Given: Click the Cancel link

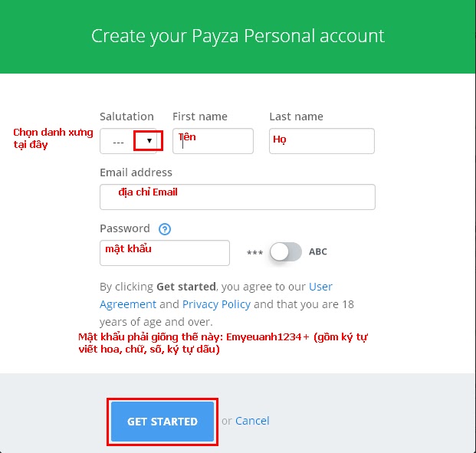Looking at the screenshot, I should click(252, 421).
